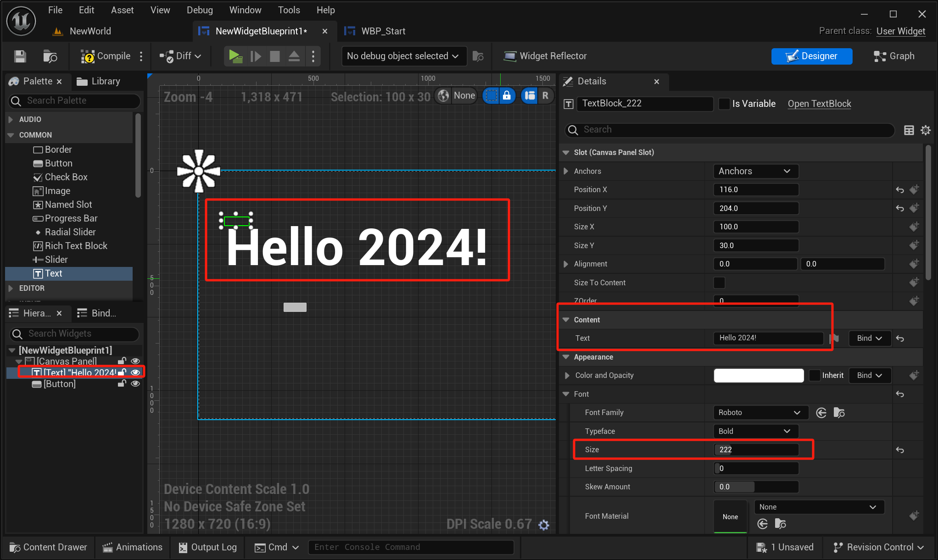Select Radial Slider in palette
The height and width of the screenshot is (560, 938).
[x=65, y=232]
